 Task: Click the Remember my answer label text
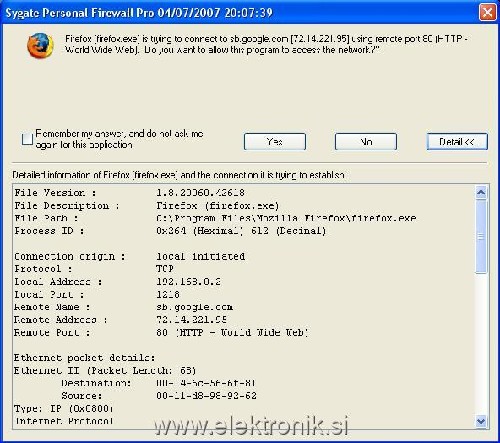tap(119, 139)
